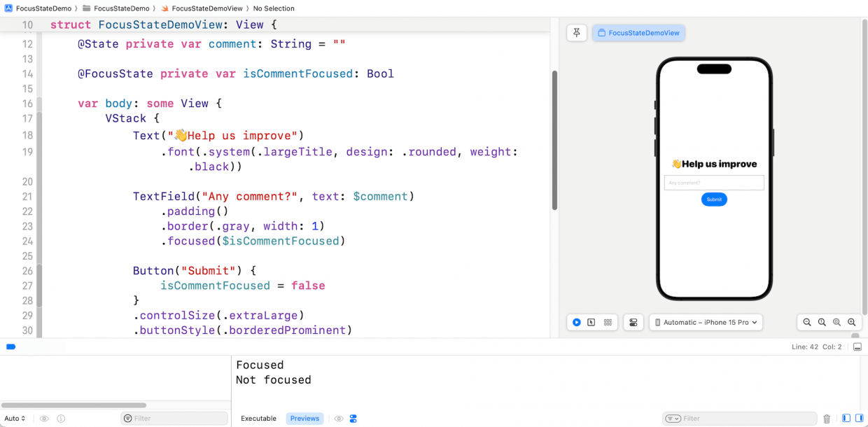Screen dimensions: 868x427
Task: Open the preview variants grid
Action: (x=608, y=322)
